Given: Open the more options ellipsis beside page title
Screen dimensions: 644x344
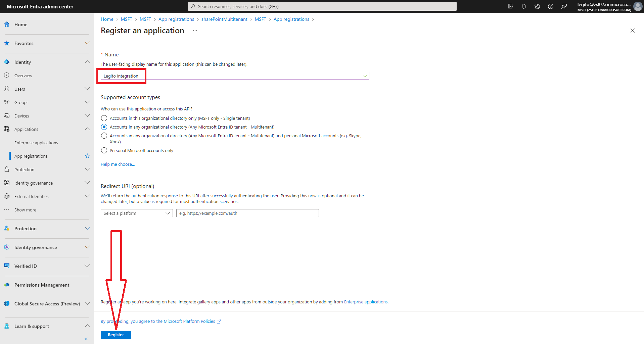Looking at the screenshot, I should (x=195, y=31).
